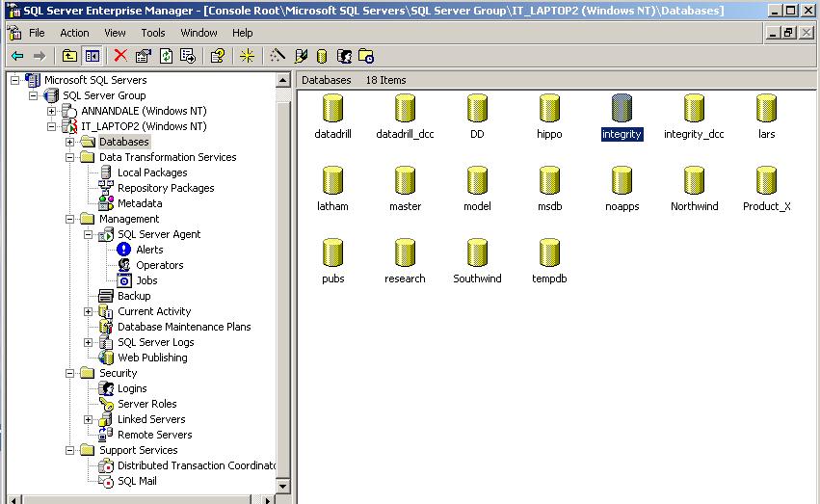Open Properties from the toolbar

coord(144,56)
